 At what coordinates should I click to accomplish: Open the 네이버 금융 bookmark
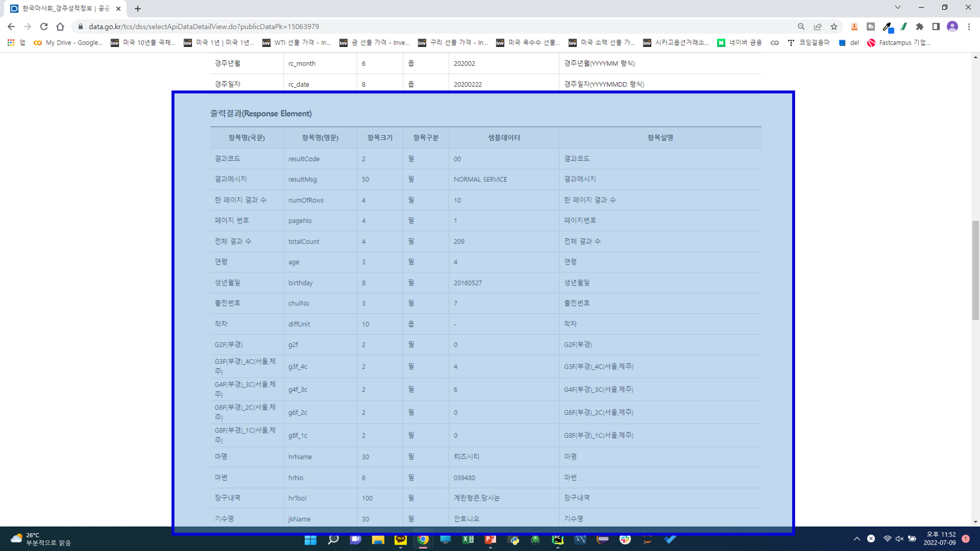pos(740,42)
